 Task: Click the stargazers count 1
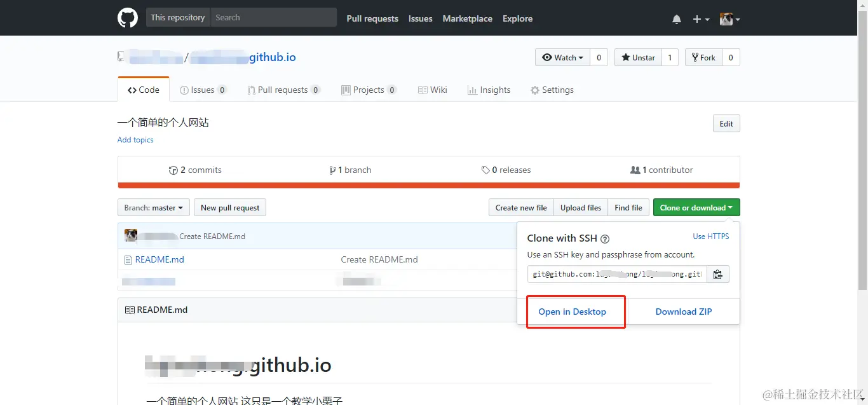(670, 57)
